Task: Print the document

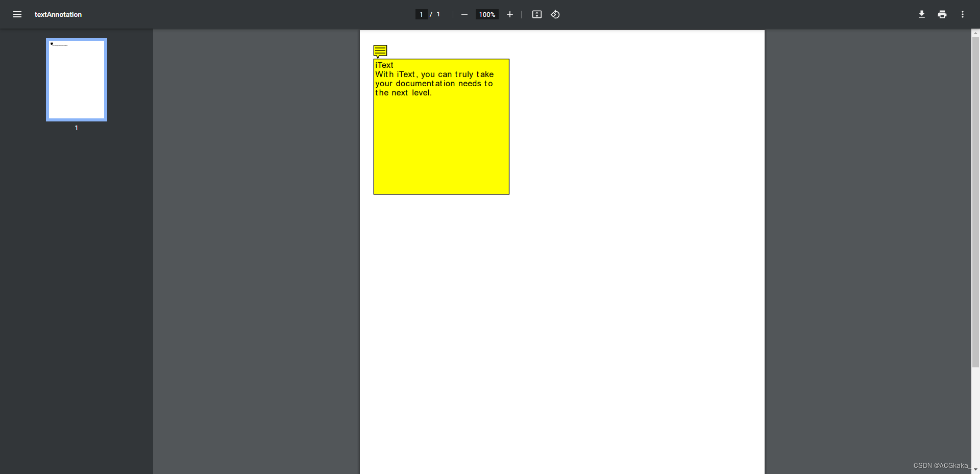Action: pyautogui.click(x=942, y=14)
